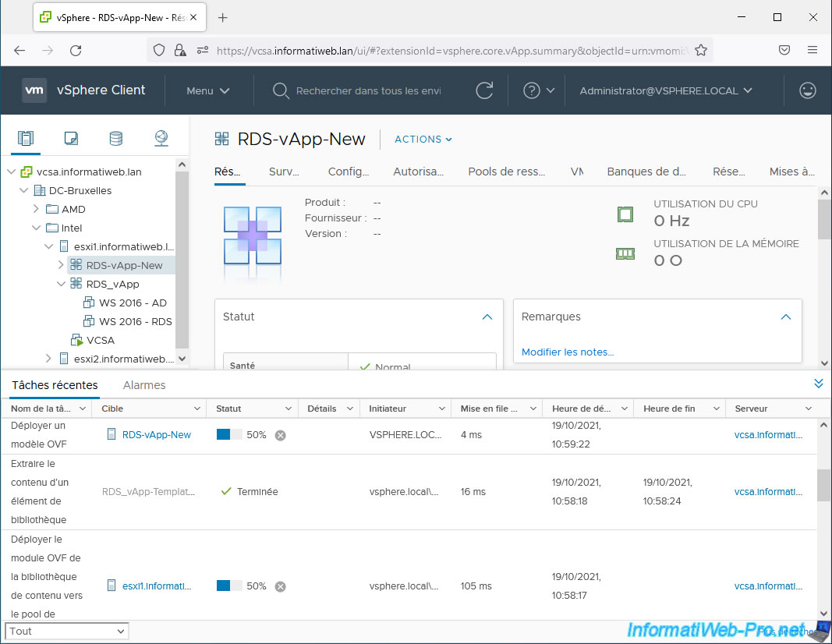Collapse the Intel folder
Screen dimensions: 832x644
pyautogui.click(x=36, y=228)
